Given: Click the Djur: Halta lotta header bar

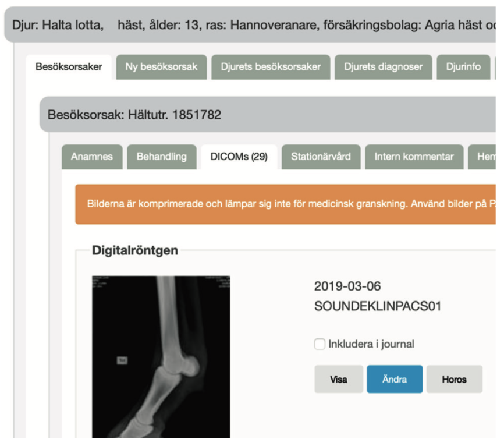Looking at the screenshot, I should point(250,26).
